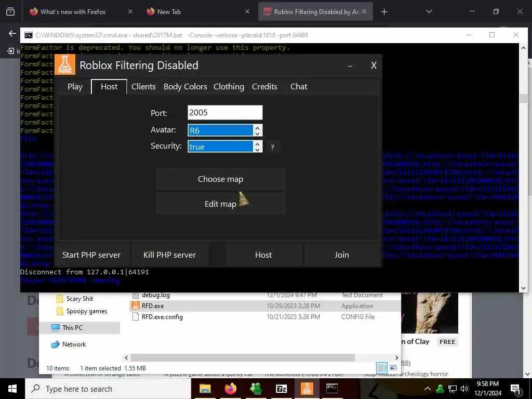The height and width of the screenshot is (399, 532).
Task: Click the green user tray icon
Action: click(440, 389)
